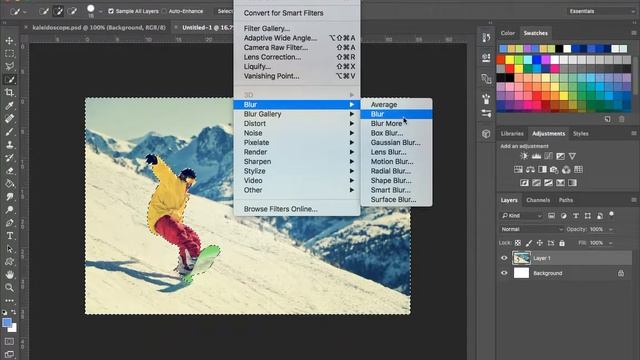This screenshot has height=360, width=640.
Task: Select the History Brush tool
Action: click(9, 158)
